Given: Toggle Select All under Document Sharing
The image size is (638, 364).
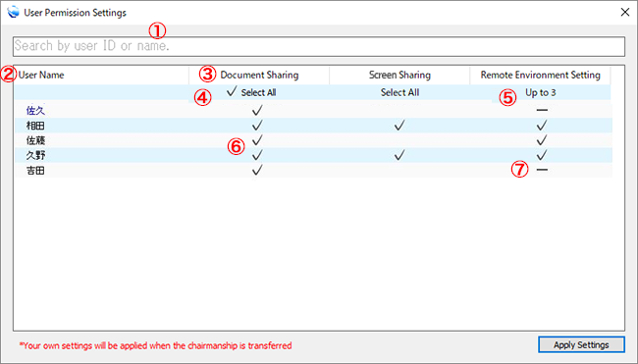Looking at the screenshot, I should point(252,92).
